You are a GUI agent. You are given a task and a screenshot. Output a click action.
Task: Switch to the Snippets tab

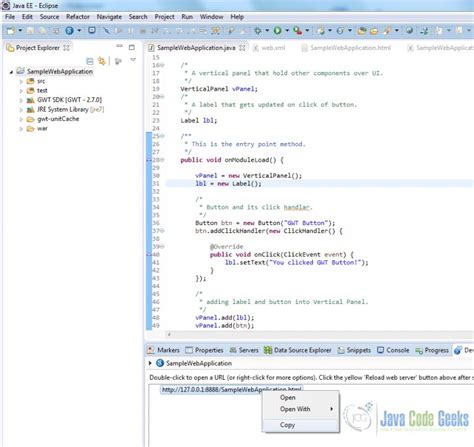[x=354, y=350]
